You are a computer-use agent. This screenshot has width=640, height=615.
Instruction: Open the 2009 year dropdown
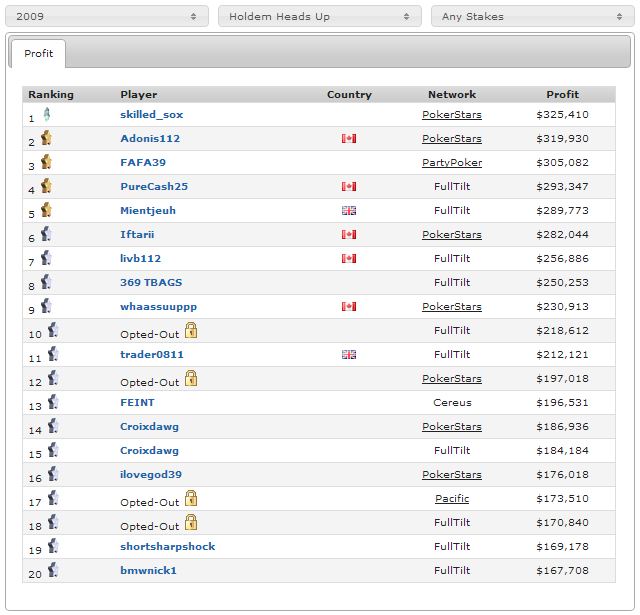pyautogui.click(x=106, y=17)
